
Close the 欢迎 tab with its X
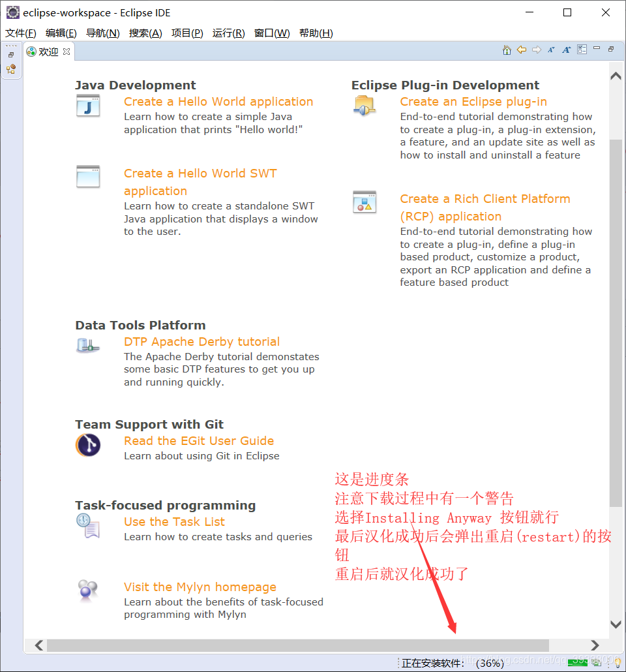(x=67, y=52)
